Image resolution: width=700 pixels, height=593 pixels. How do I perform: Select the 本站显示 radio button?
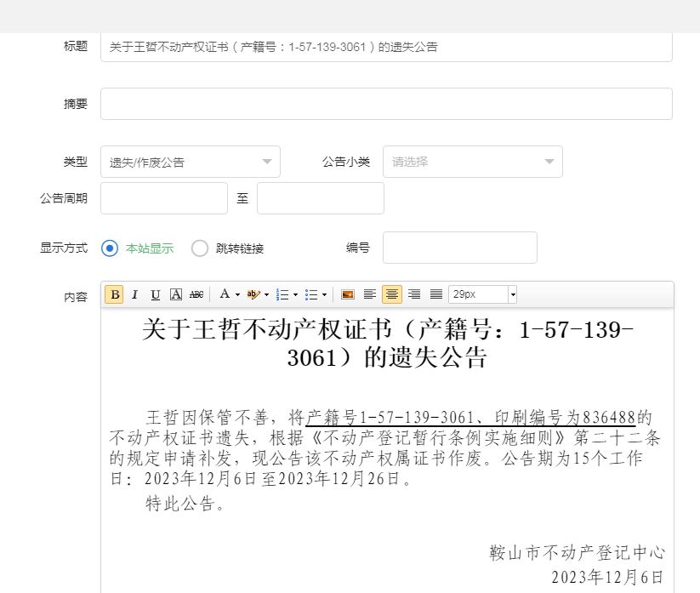click(110, 248)
